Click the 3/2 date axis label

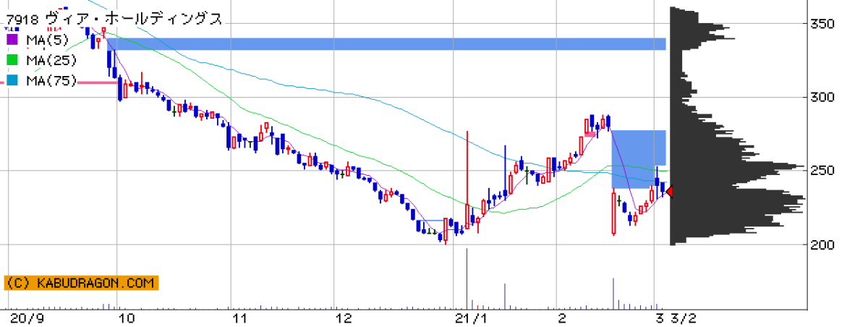684,318
